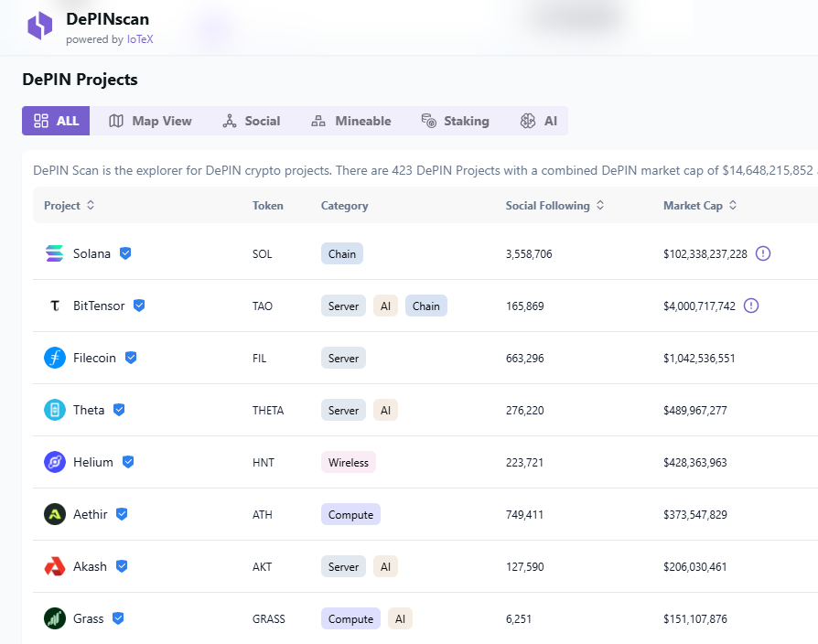Click the Chain tag in BitTensor row
This screenshot has height=644, width=818.
425,306
